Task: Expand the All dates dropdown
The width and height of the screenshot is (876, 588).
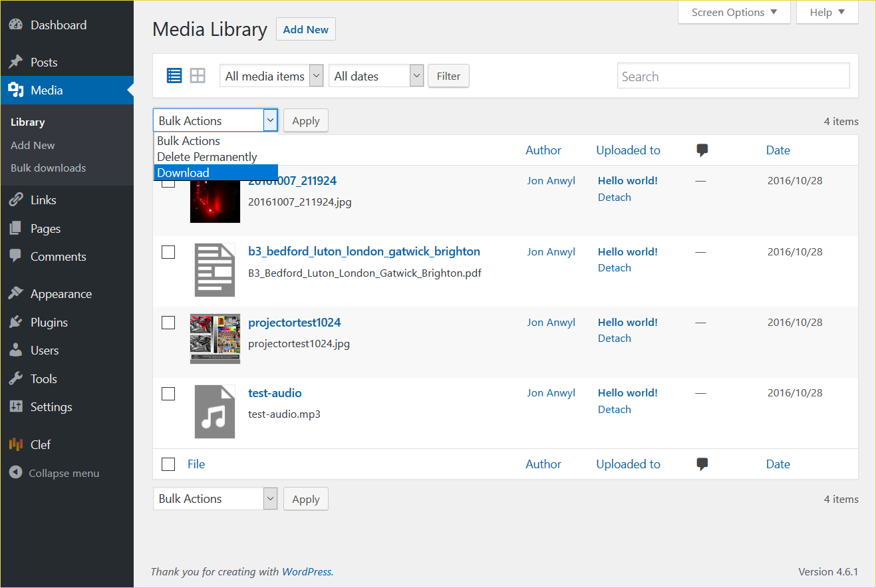Action: pyautogui.click(x=376, y=76)
